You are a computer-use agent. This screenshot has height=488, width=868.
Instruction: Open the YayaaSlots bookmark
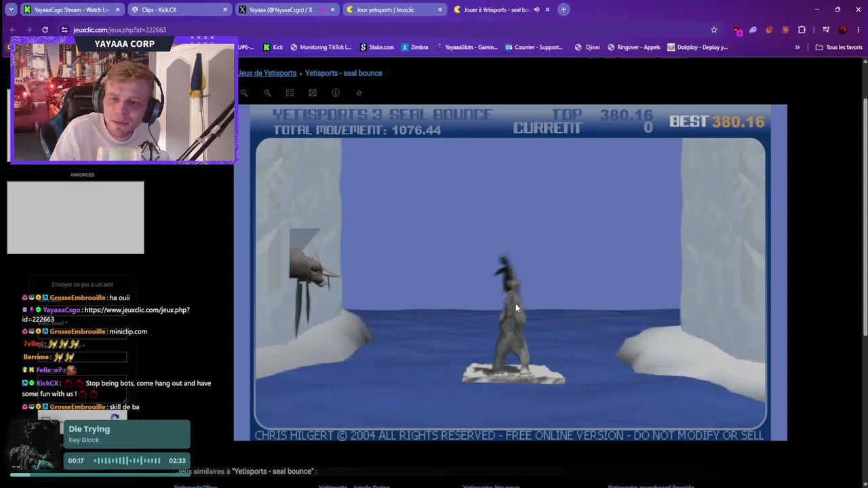467,47
